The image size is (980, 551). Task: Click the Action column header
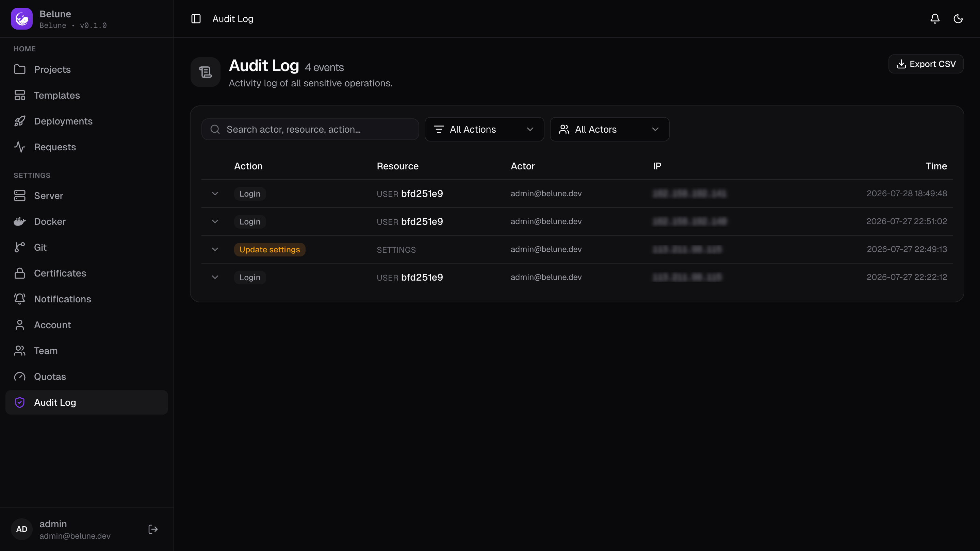pos(248,166)
